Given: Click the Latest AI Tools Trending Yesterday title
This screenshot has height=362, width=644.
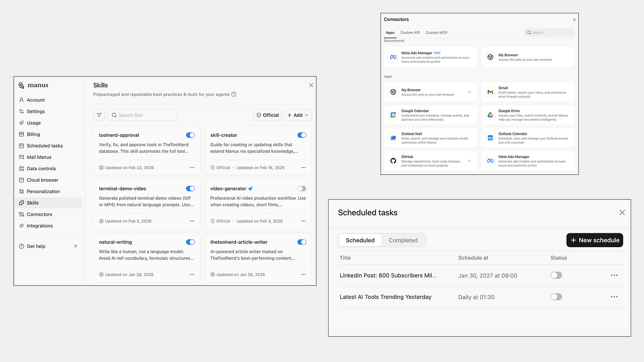Looking at the screenshot, I should 385,297.
